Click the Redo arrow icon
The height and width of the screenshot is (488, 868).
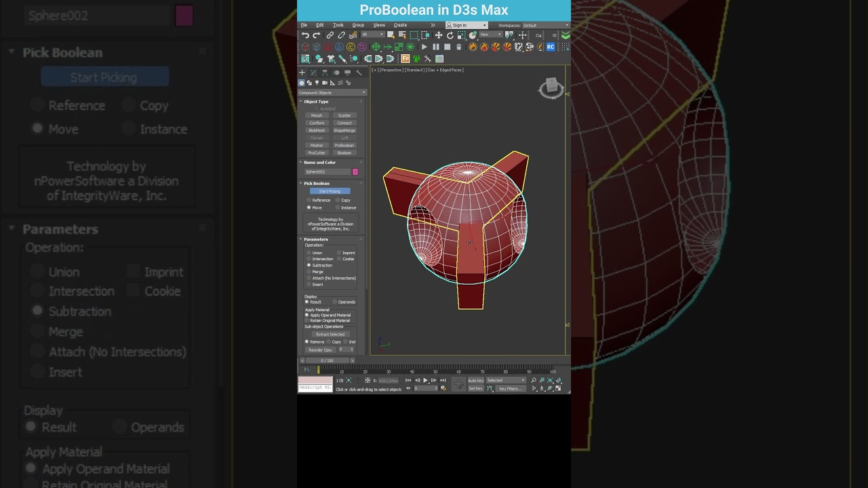[x=317, y=35]
